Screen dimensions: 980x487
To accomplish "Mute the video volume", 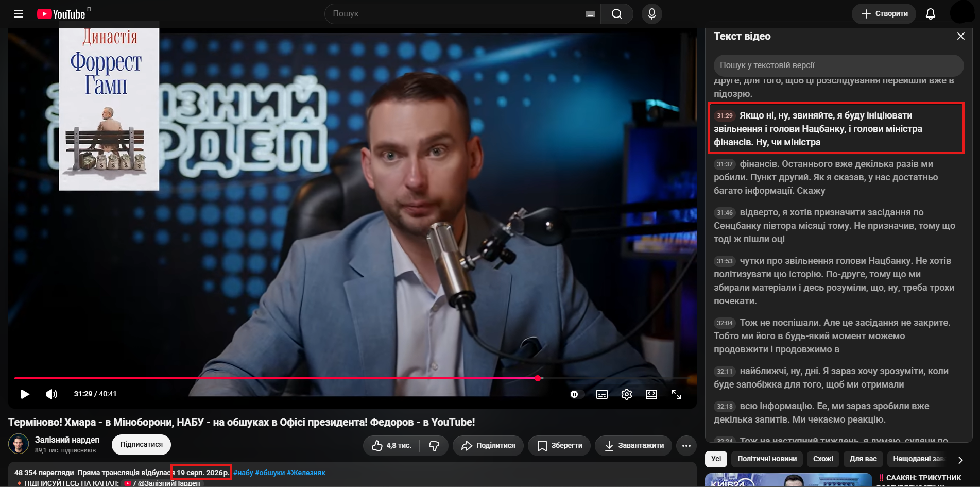I will click(51, 394).
